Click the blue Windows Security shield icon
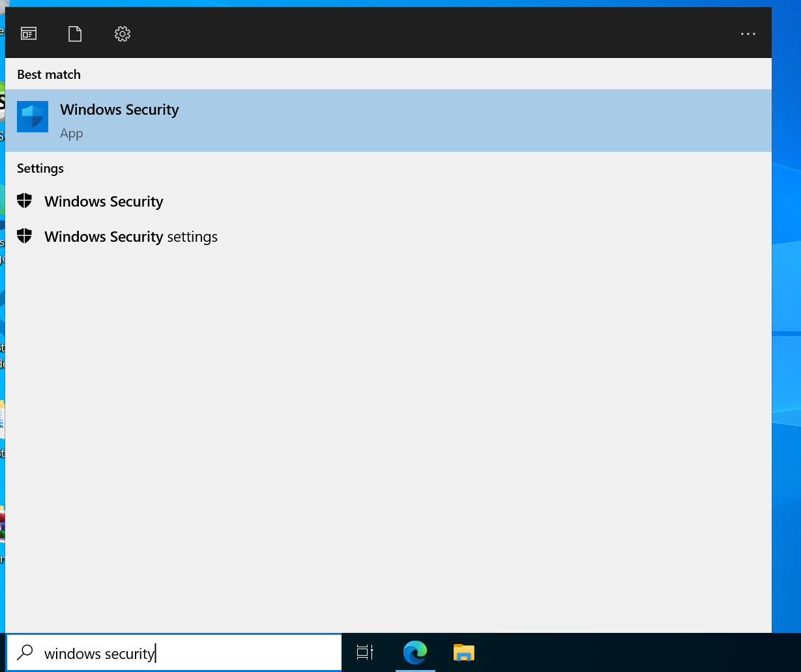The image size is (801, 672). tap(33, 117)
